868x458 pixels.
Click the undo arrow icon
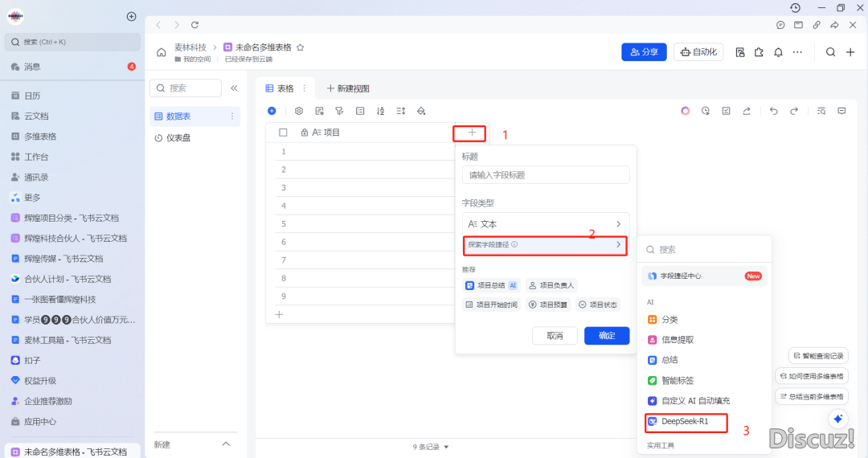click(x=773, y=111)
